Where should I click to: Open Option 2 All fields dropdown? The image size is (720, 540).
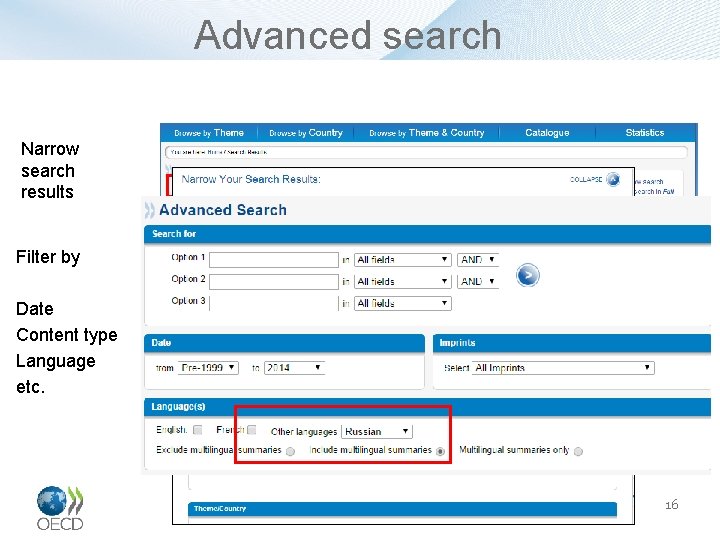(x=403, y=281)
